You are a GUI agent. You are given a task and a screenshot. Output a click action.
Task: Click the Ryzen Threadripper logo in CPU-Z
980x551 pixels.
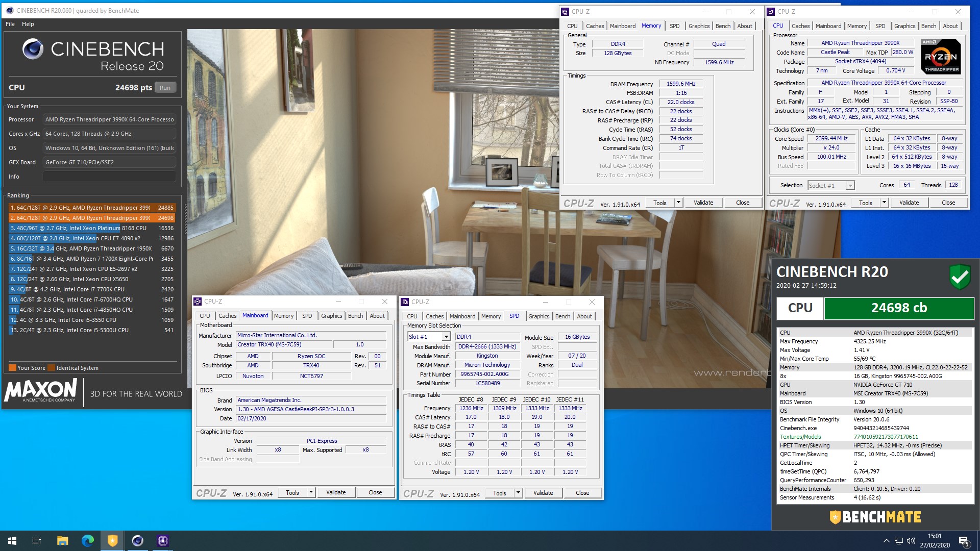942,57
